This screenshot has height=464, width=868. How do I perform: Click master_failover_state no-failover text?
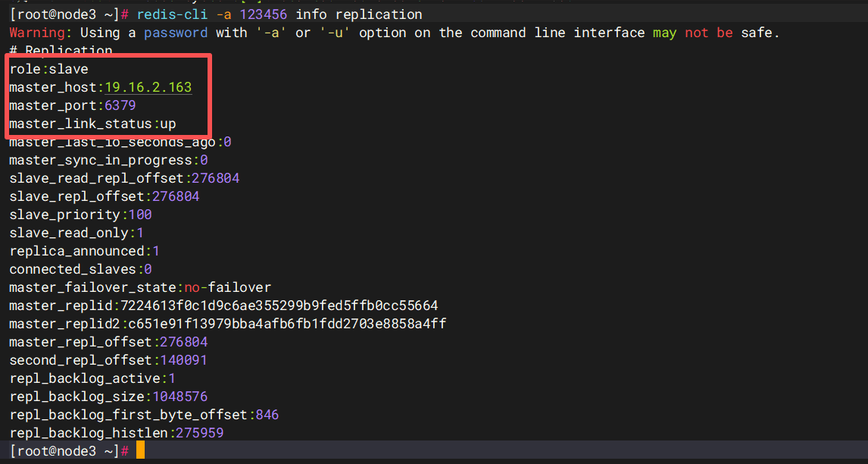click(227, 287)
